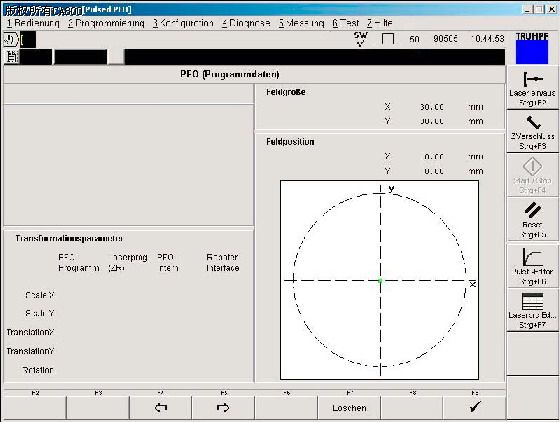Viewport: 560px width, 422px height.
Task: Open the curve graph editor icon
Action: click(x=532, y=266)
